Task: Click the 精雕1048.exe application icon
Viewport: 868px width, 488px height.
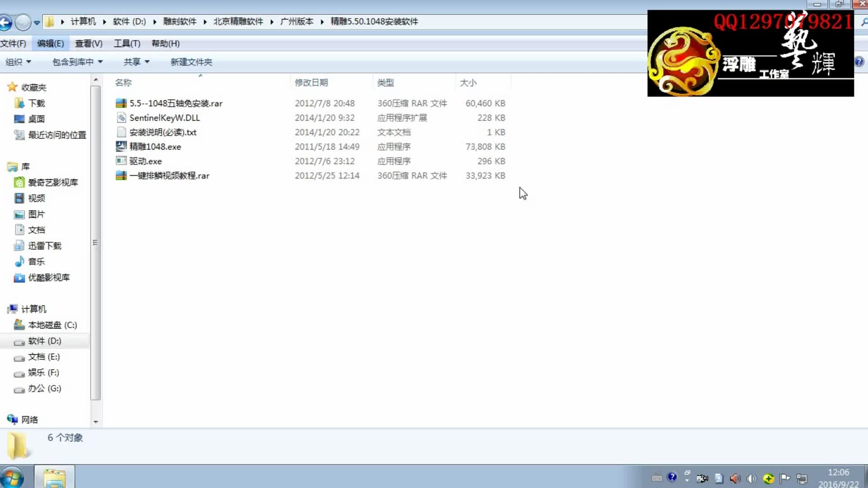Action: tap(121, 147)
